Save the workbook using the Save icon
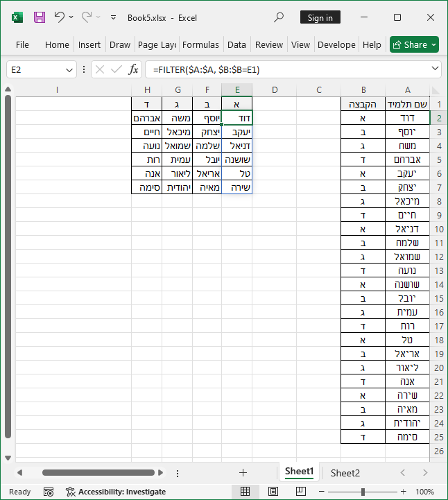Image resolution: width=448 pixels, height=500 pixels. coord(40,17)
